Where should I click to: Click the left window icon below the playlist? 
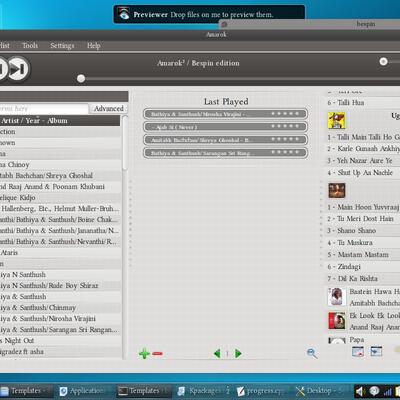pos(358,351)
